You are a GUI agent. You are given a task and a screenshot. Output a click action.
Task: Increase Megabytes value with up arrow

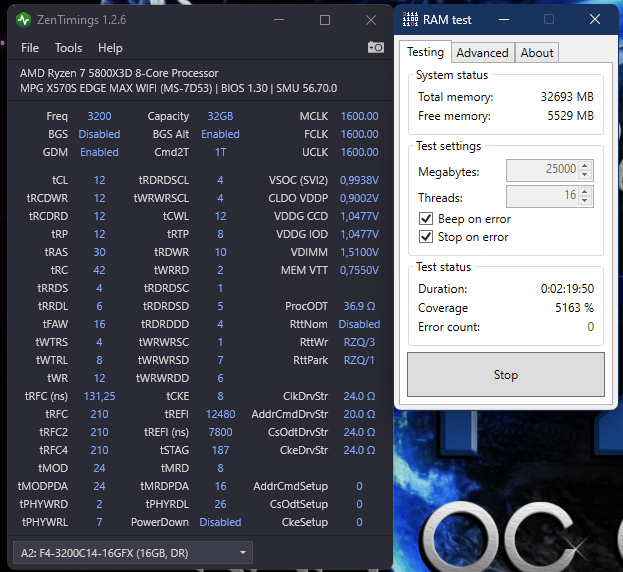pos(584,165)
